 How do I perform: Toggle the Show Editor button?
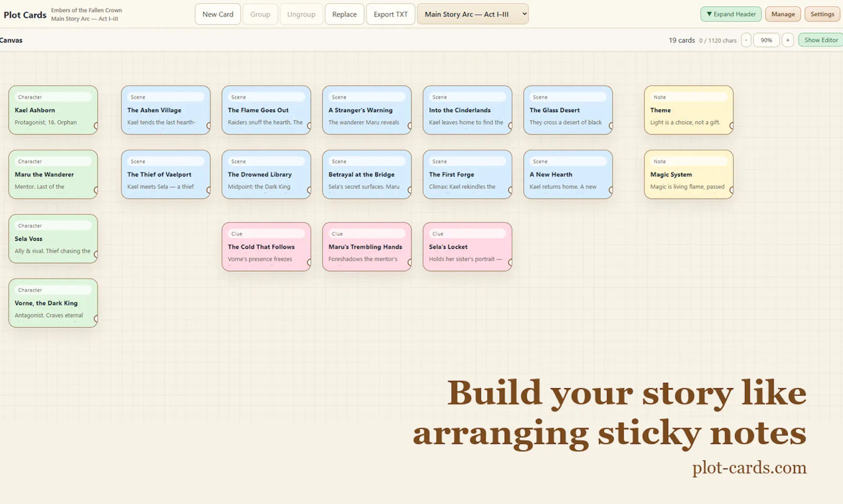click(821, 40)
